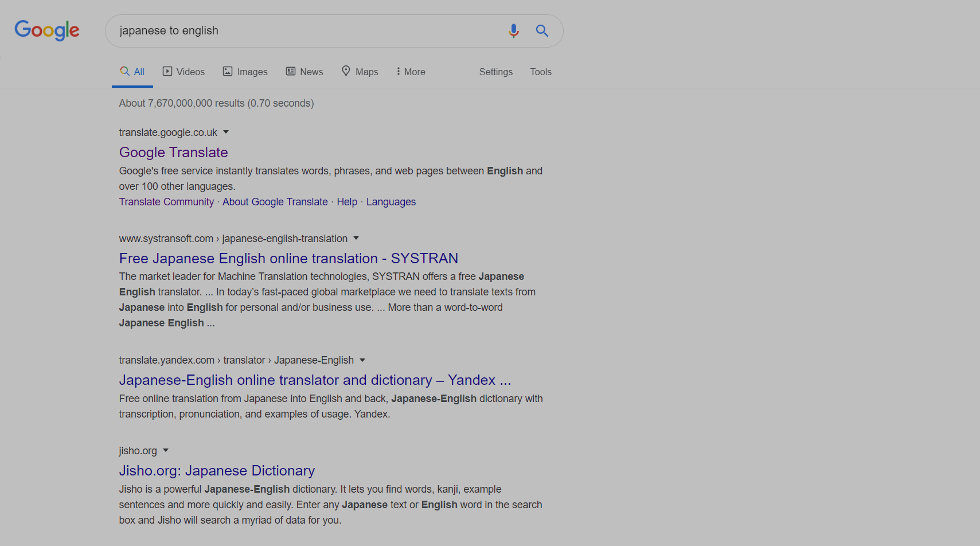Click the www.systransoft.com breadcrumb URL
Image resolution: width=980 pixels, height=546 pixels.
coord(233,239)
